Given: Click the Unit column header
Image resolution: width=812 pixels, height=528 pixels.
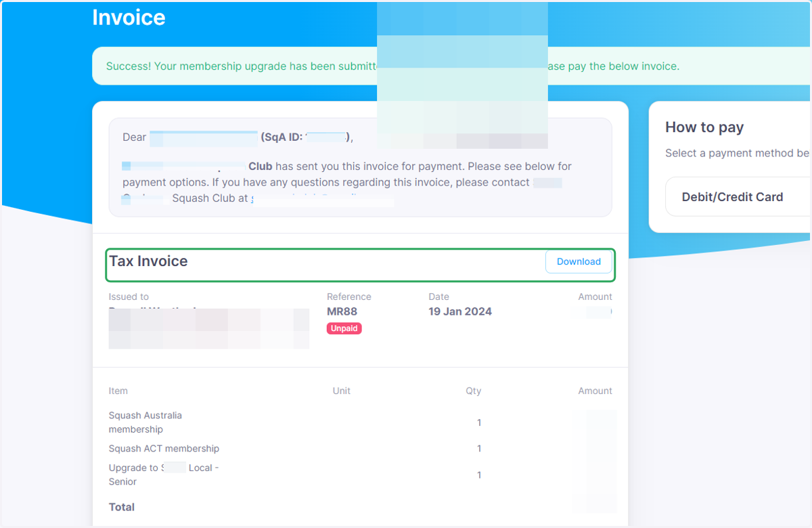Looking at the screenshot, I should point(342,391).
